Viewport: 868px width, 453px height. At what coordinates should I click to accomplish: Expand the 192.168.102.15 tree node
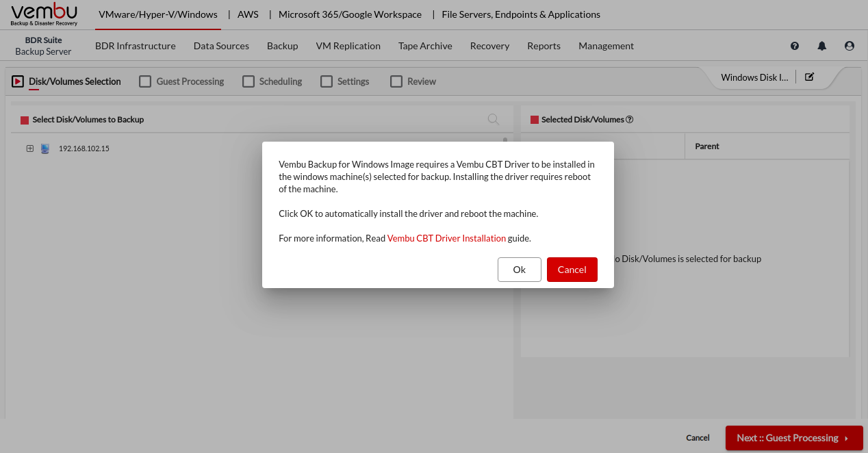pyautogui.click(x=29, y=148)
